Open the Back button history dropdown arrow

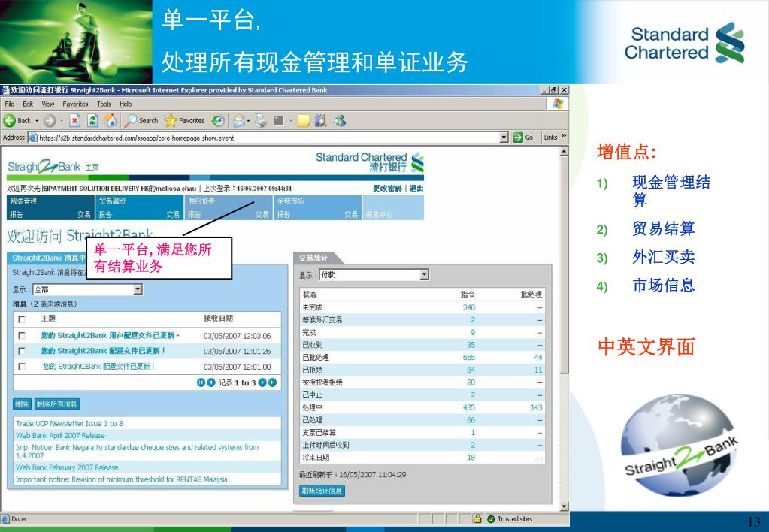pyautogui.click(x=37, y=121)
